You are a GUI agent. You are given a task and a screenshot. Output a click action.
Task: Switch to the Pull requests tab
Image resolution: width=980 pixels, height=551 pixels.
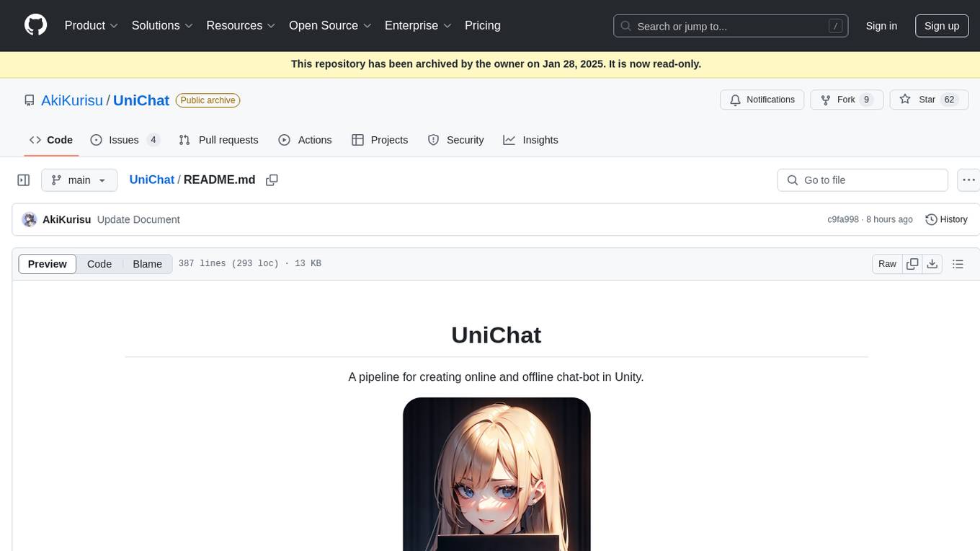point(218,140)
